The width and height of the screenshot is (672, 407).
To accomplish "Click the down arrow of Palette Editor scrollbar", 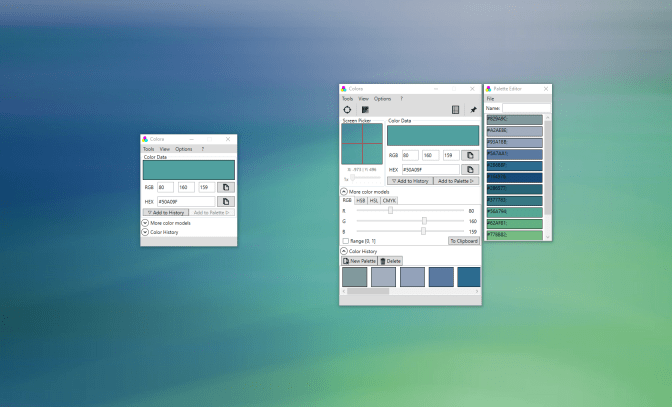I will [548, 236].
